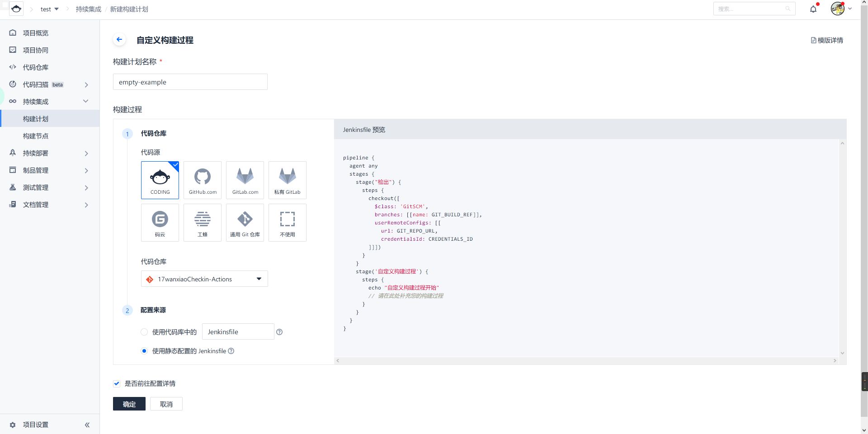Uncheck the 是否前往配置详情 checkbox
Image resolution: width=868 pixels, height=434 pixels.
tap(117, 383)
